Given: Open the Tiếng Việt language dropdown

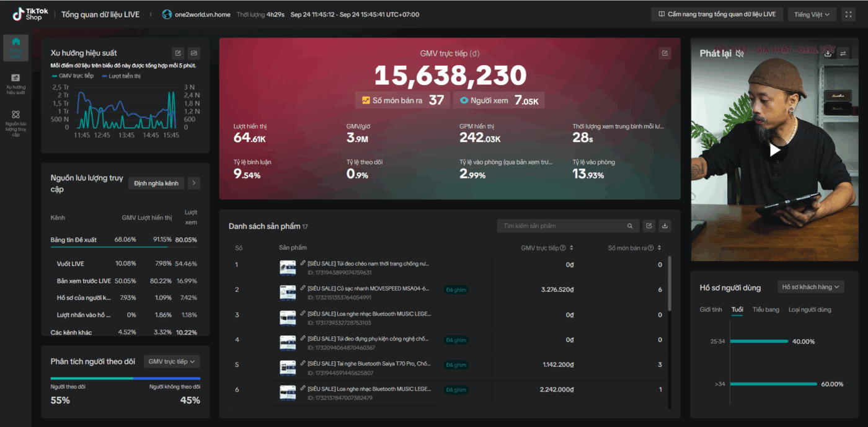Looking at the screenshot, I should pyautogui.click(x=812, y=14).
